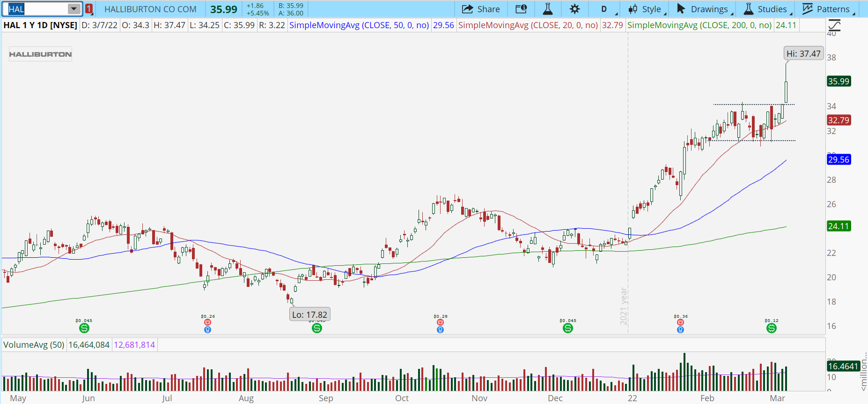The image size is (868, 404).
Task: Expand the HAL symbol dropdown arrow
Action: click(74, 9)
